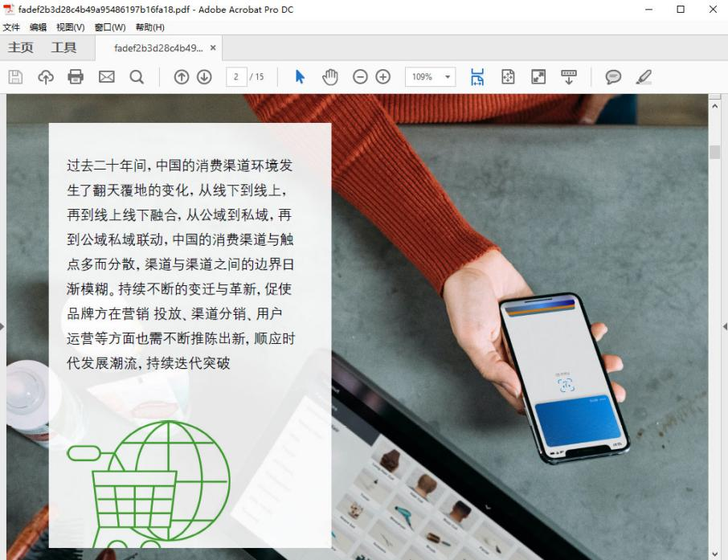Click the page number input field
Image resolution: width=728 pixels, height=560 pixels.
(x=236, y=77)
